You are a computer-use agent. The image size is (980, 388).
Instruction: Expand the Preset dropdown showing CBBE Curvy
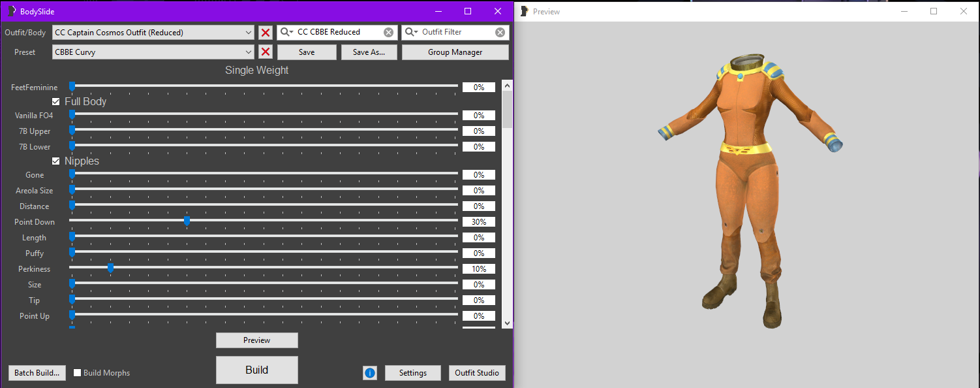click(x=249, y=52)
